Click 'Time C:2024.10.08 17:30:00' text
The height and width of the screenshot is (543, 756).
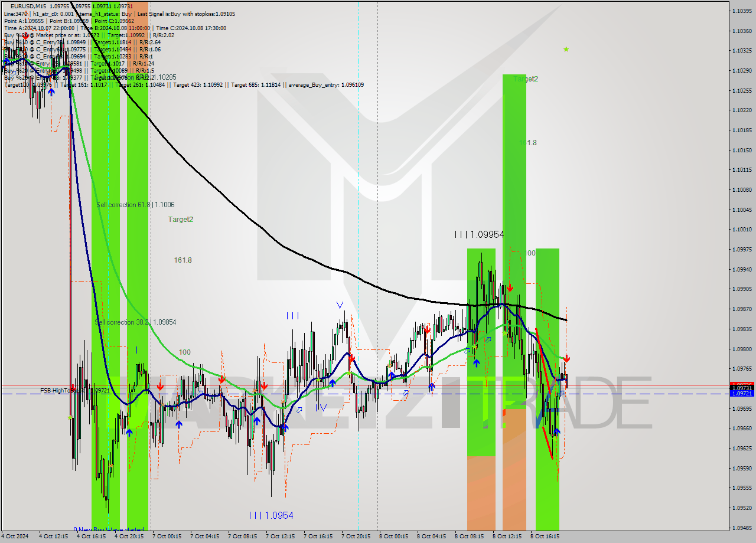coord(190,28)
